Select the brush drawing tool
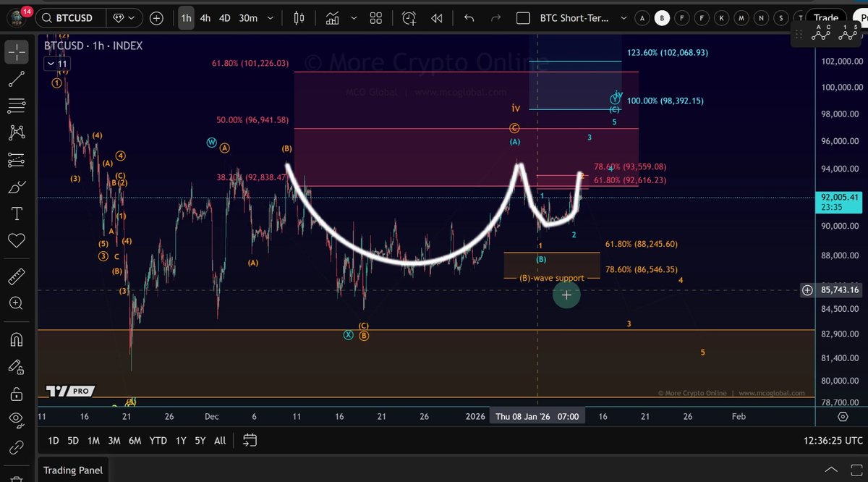The width and height of the screenshot is (868, 482). coord(16,187)
